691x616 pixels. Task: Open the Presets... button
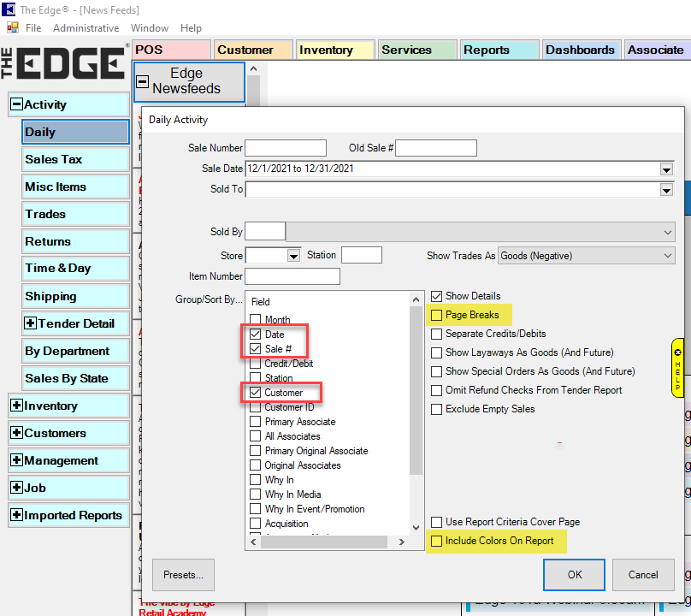tap(183, 575)
